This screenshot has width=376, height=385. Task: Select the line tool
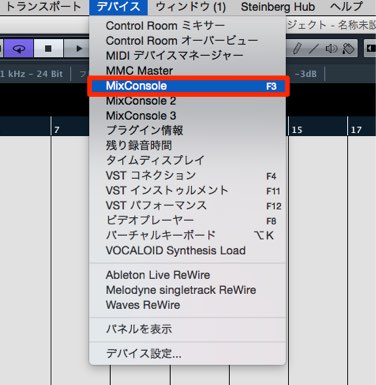point(313,49)
